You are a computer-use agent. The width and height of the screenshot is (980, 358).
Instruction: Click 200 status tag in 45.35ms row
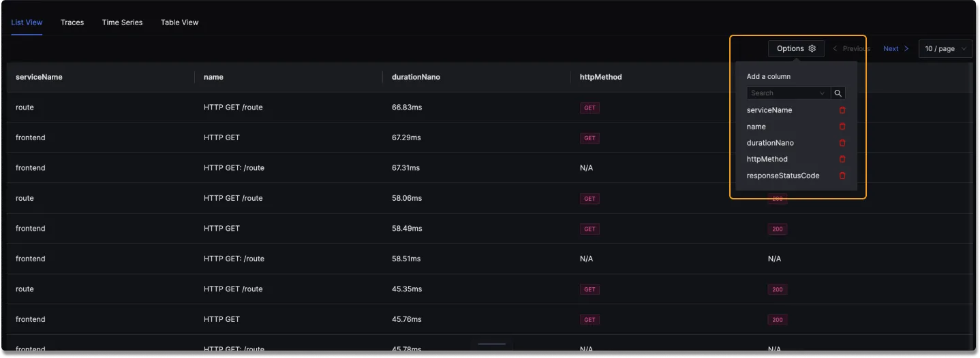(778, 289)
